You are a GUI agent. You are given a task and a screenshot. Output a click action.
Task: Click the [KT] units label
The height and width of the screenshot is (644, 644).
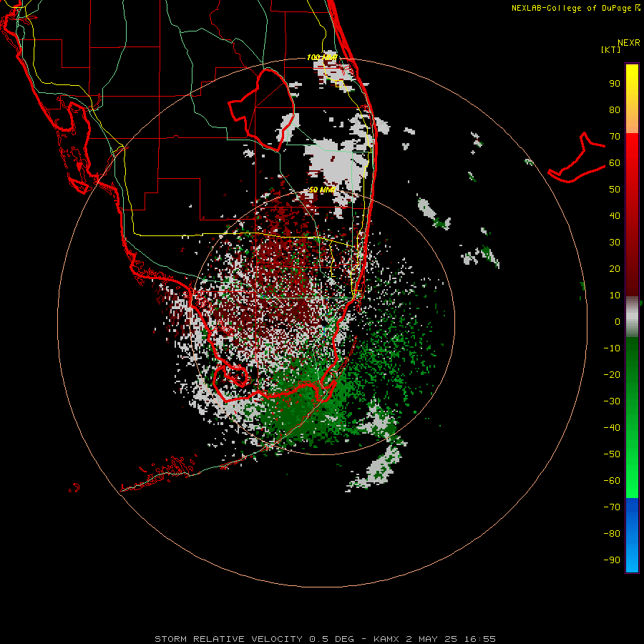click(x=610, y=50)
